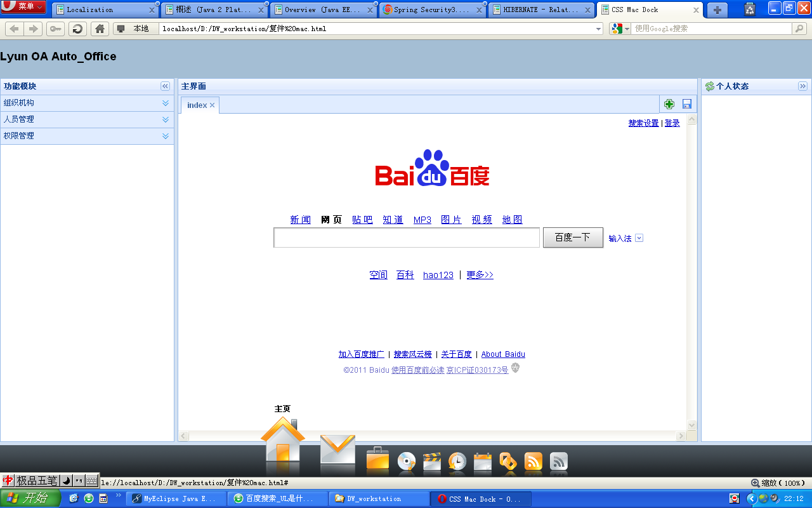Click the green plus add-tab icon

[x=669, y=104]
